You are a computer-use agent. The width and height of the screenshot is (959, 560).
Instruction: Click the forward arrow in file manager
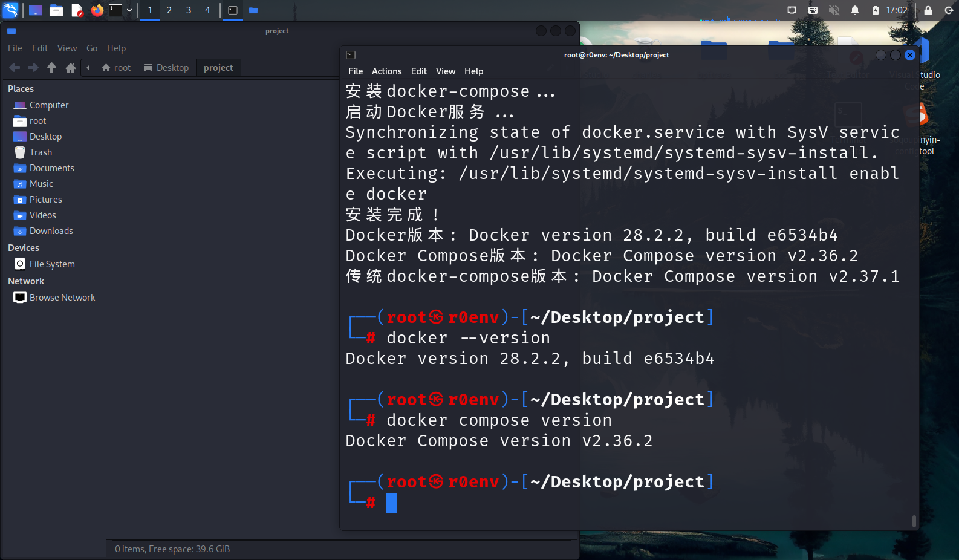coord(33,68)
